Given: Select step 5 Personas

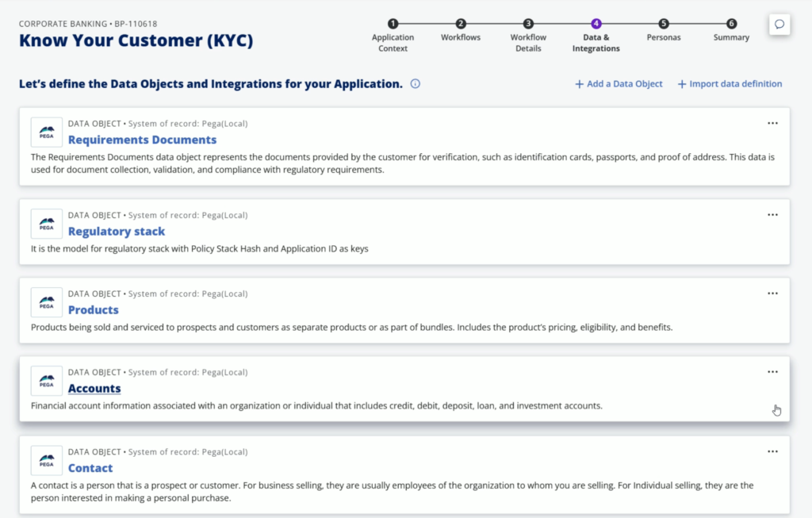Looking at the screenshot, I should [664, 31].
